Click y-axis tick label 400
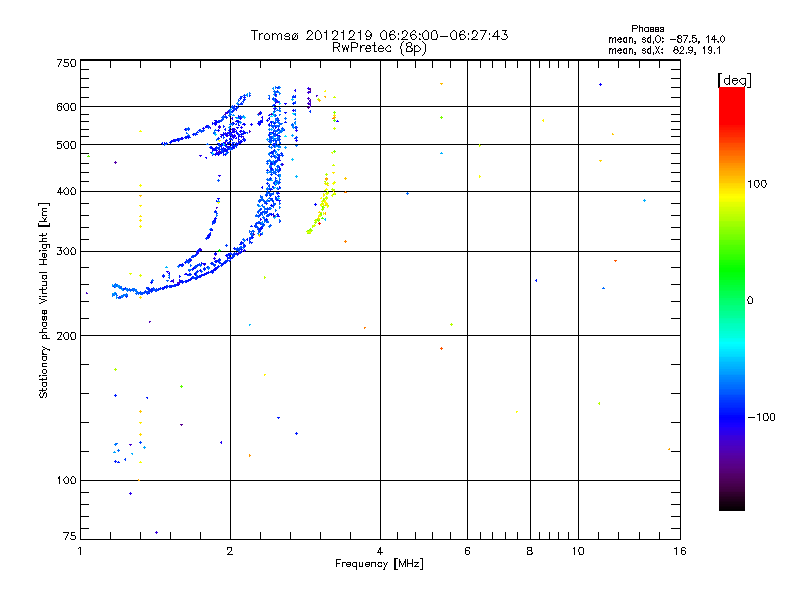Image resolution: width=800 pixels, height=600 pixels. tap(66, 191)
